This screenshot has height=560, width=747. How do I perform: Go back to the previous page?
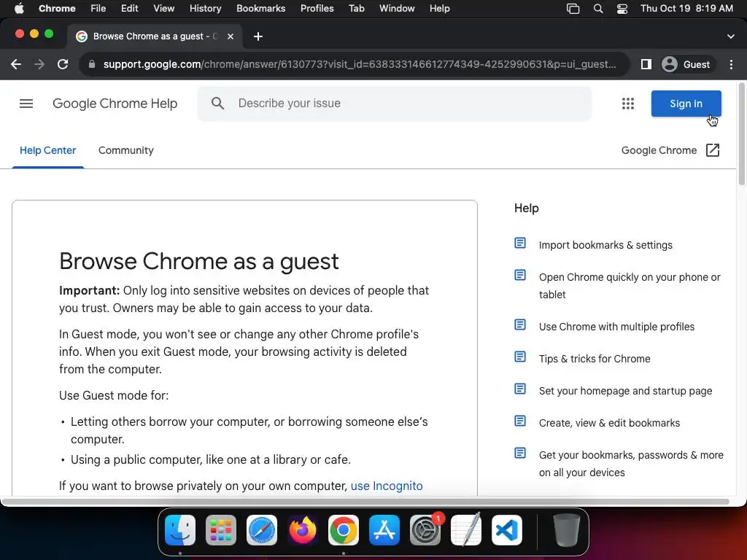[16, 64]
